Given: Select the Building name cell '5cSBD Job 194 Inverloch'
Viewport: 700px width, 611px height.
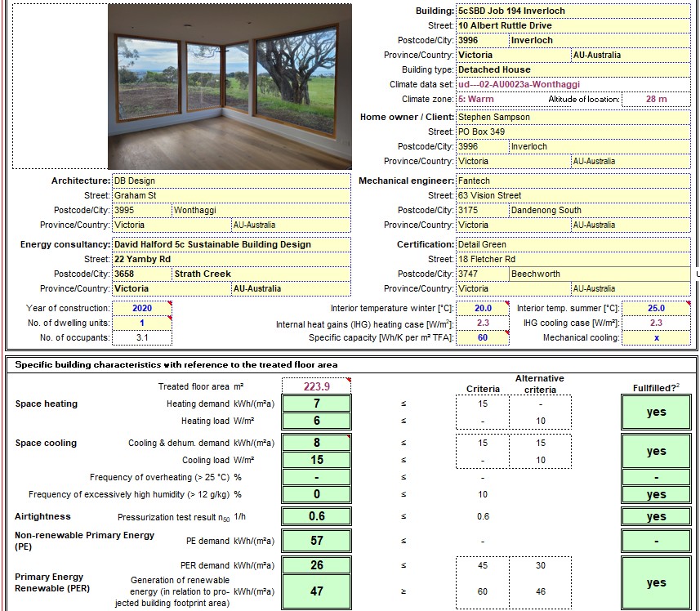Looking at the screenshot, I should coord(572,11).
